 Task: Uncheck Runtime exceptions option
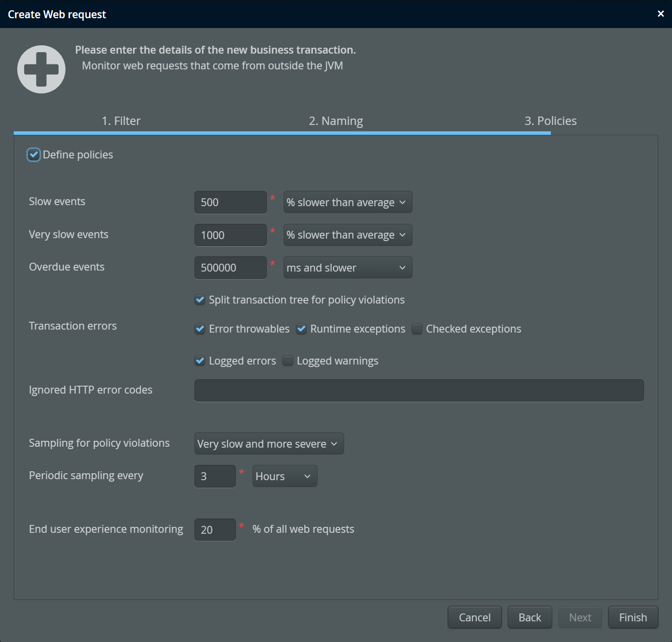pos(301,329)
